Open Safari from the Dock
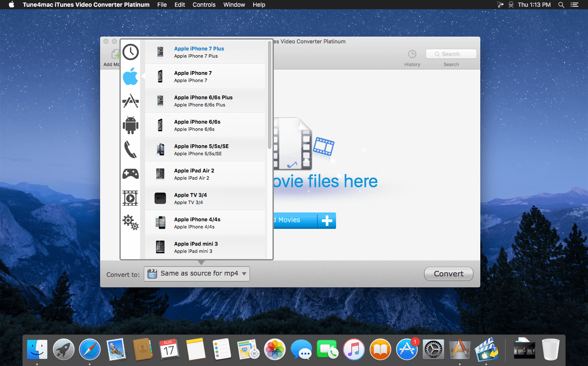The width and height of the screenshot is (588, 366). pyautogui.click(x=90, y=350)
